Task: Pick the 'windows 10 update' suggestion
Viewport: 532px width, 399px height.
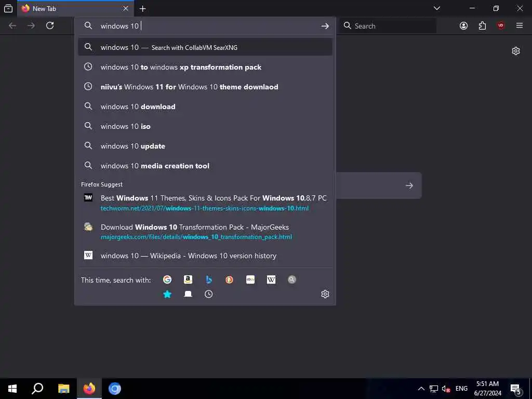Action: point(205,146)
